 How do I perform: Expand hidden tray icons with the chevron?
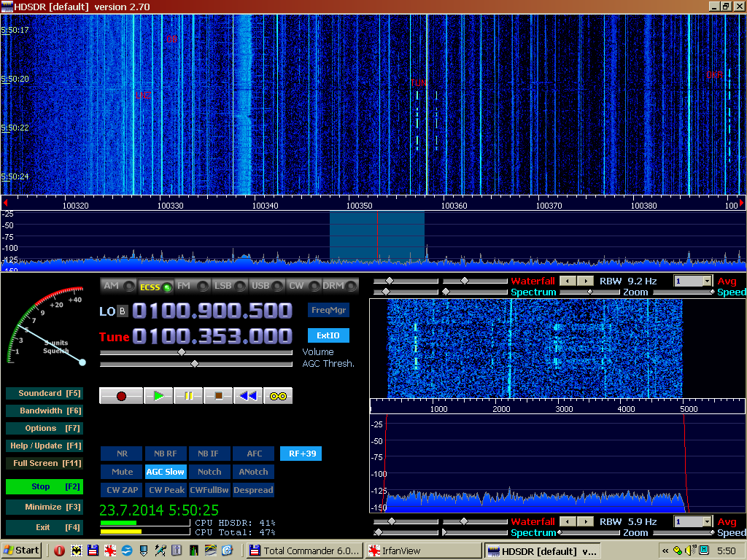(x=665, y=551)
